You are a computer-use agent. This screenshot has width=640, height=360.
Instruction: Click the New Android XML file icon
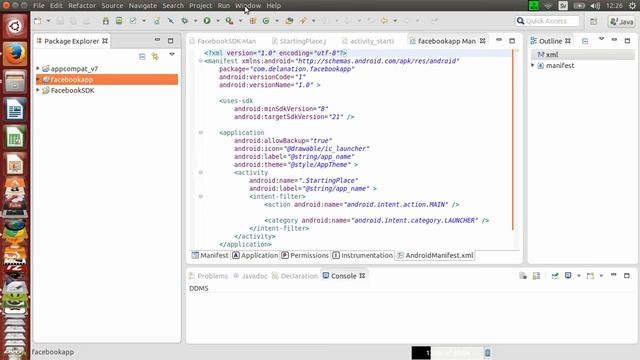[157, 21]
